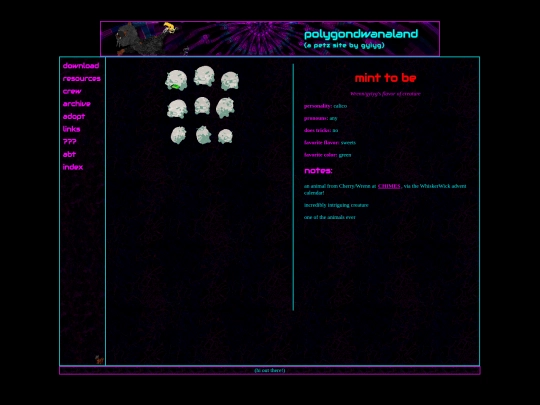
Task: Select bottom-row left pet sprite
Action: (x=178, y=135)
